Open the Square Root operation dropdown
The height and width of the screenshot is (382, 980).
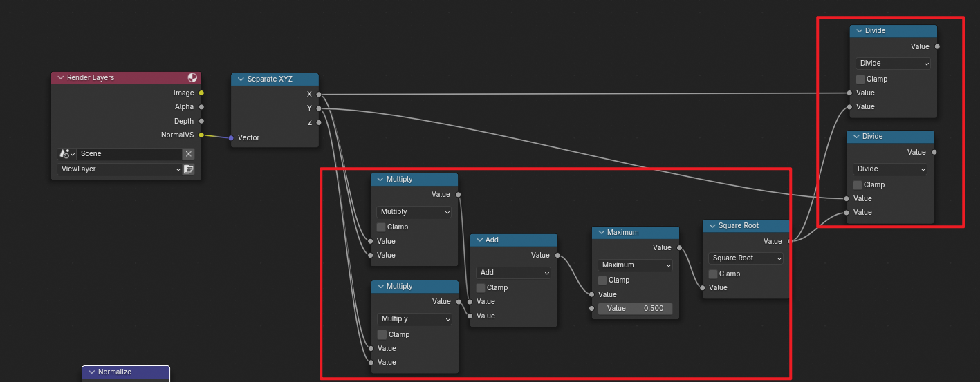(x=746, y=258)
